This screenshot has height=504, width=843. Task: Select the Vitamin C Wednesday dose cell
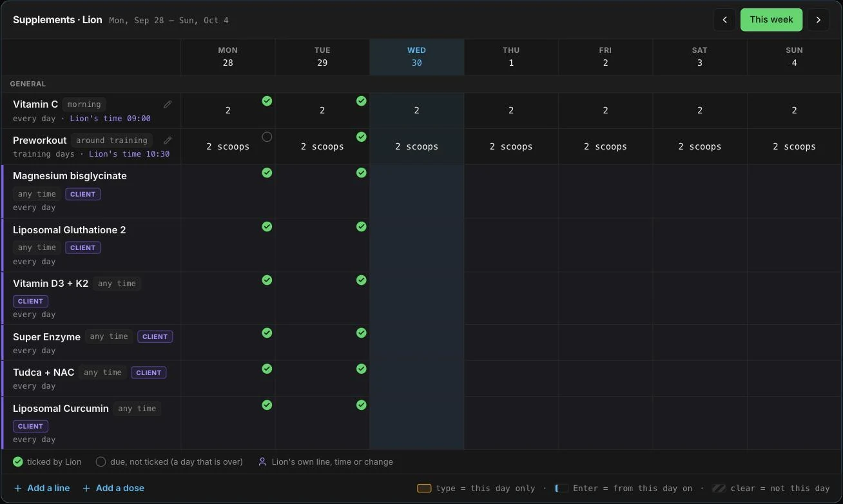tap(417, 111)
